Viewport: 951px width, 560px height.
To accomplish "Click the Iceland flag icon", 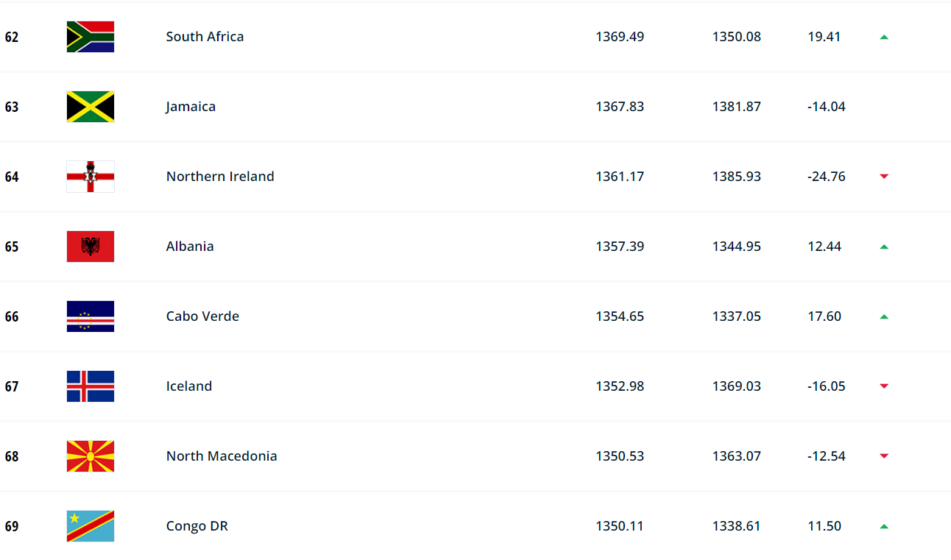I will pyautogui.click(x=91, y=386).
